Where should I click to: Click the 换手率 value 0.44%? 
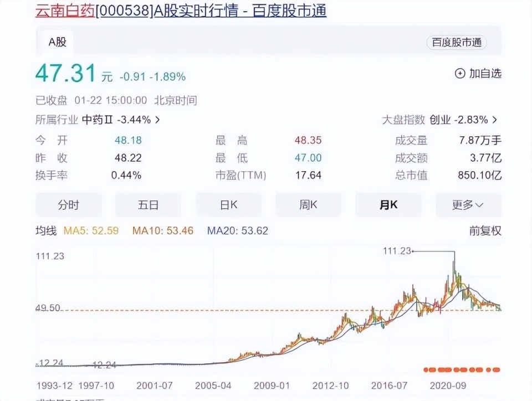tap(126, 175)
